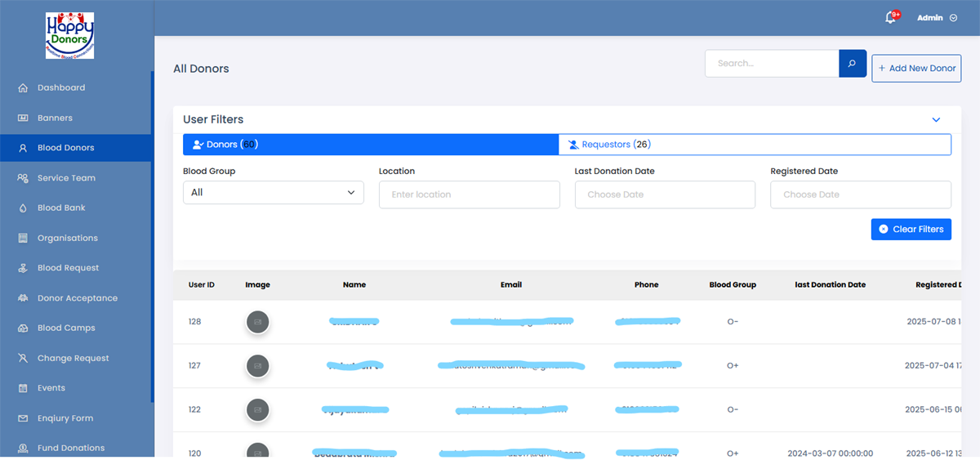Open the Last Donation Date picker field
The height and width of the screenshot is (460, 980).
(x=665, y=194)
